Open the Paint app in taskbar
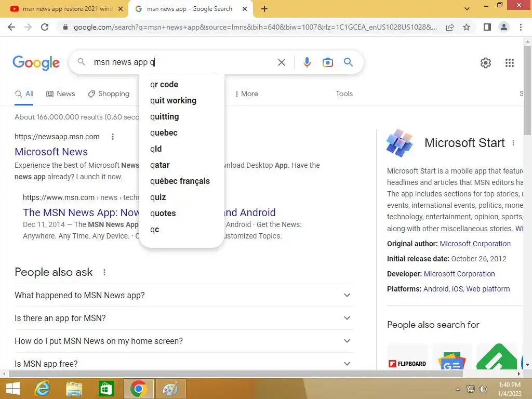 pyautogui.click(x=170, y=389)
